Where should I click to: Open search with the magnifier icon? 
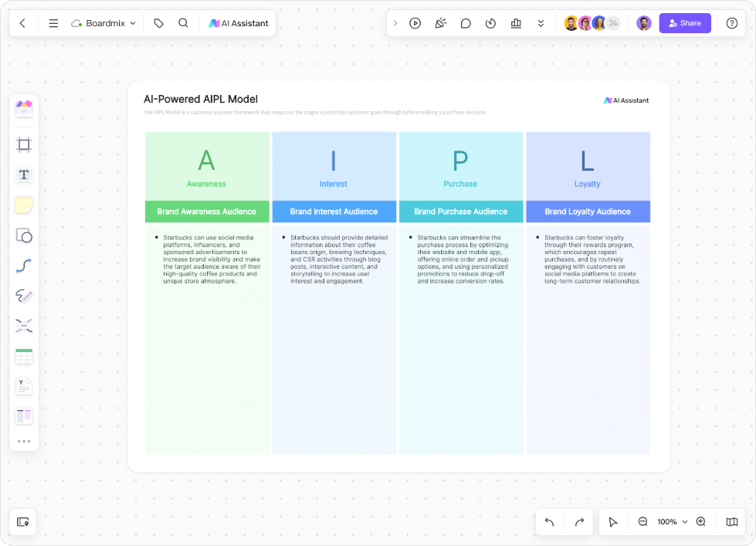pyautogui.click(x=183, y=23)
